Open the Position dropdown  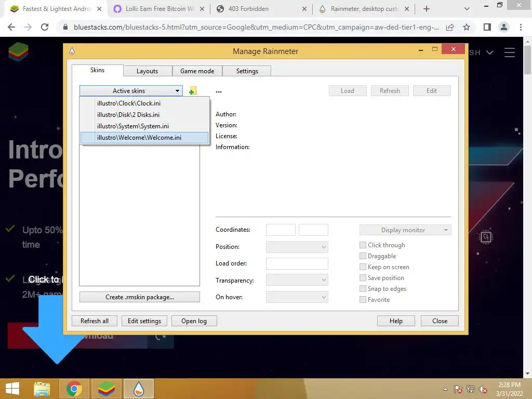[x=297, y=247]
